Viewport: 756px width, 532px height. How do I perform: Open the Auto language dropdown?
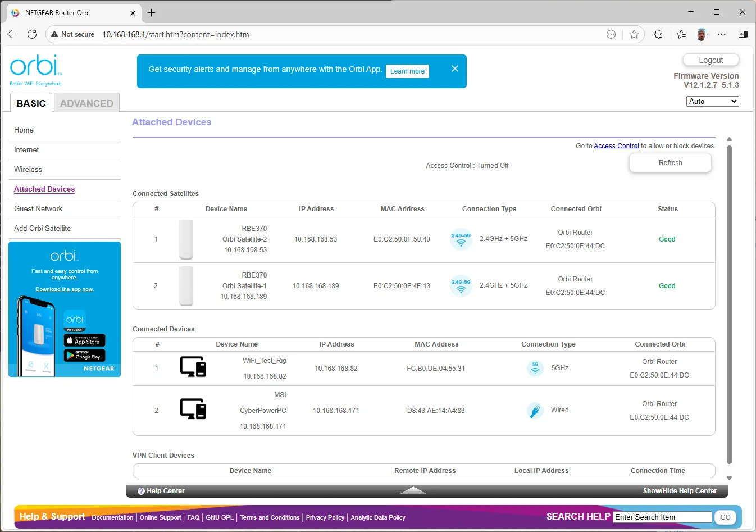pyautogui.click(x=712, y=101)
